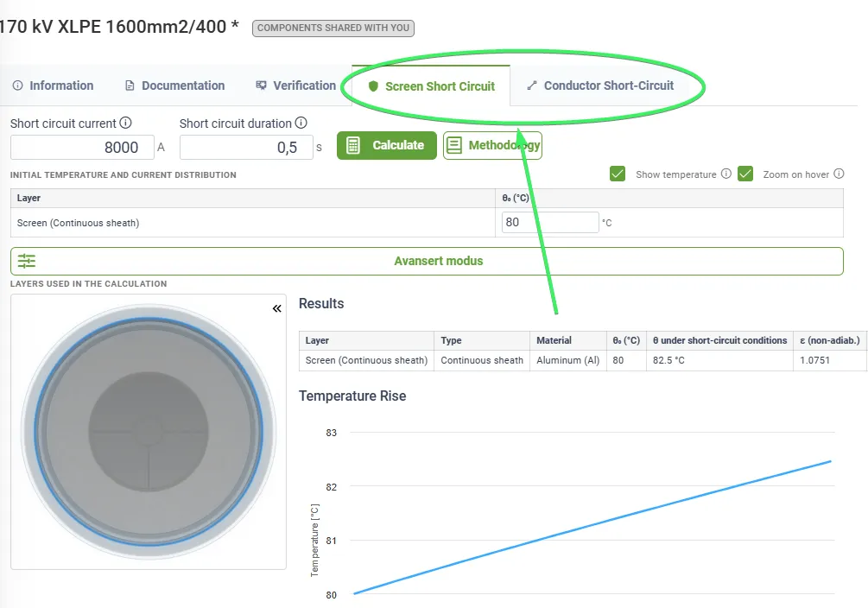Click the Short circuit duration input field
The width and height of the screenshot is (868, 608).
click(x=246, y=148)
